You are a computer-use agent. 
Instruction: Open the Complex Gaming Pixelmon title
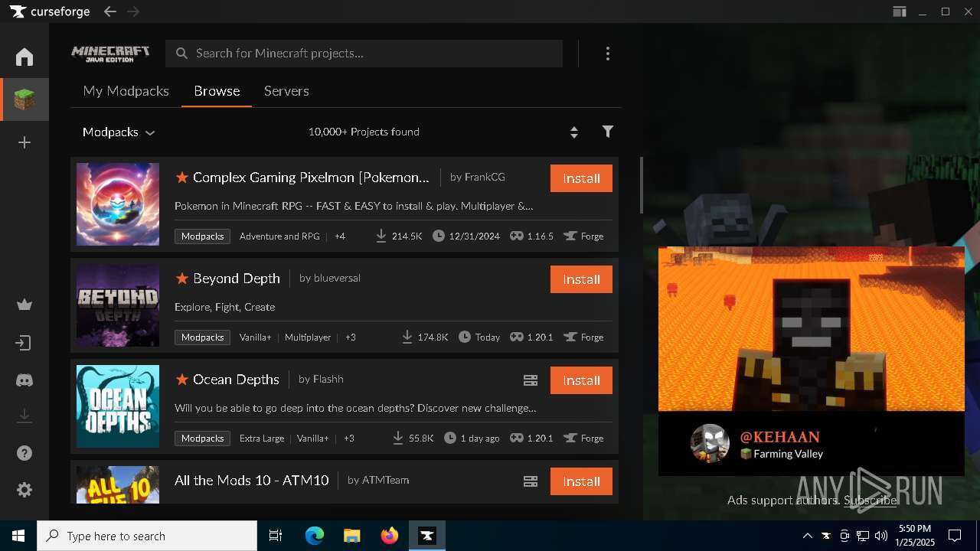pos(311,178)
